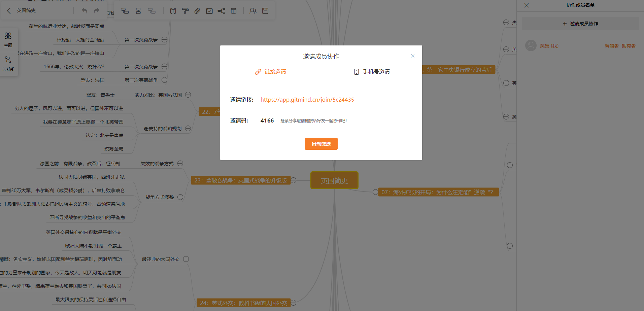Screen dimensions: 644x311
Task: Collapse the 最经典的大国外交 branch
Action: tap(186, 259)
